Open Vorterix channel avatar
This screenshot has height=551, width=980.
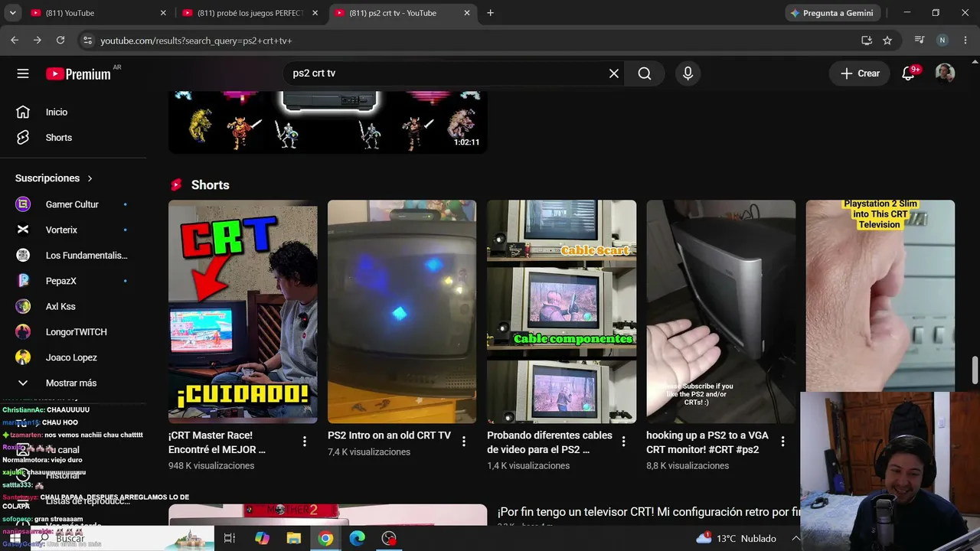23,230
